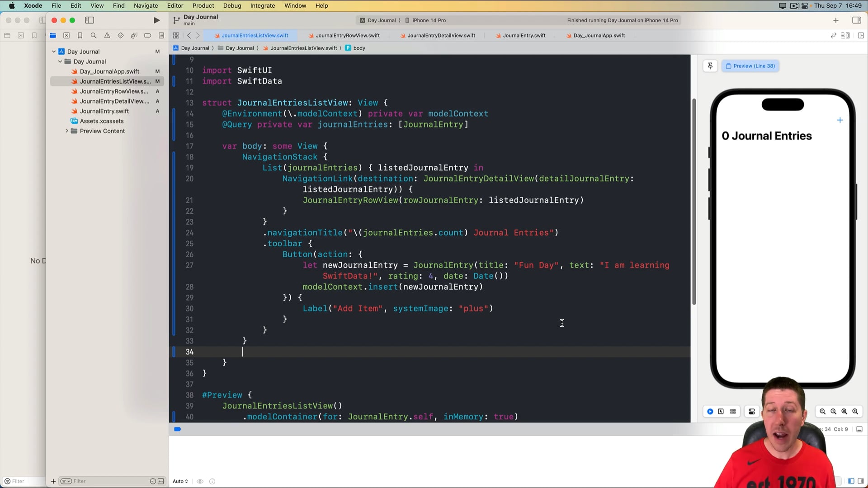This screenshot has width=868, height=488.
Task: Open Auto variables scope popup
Action: click(x=180, y=481)
